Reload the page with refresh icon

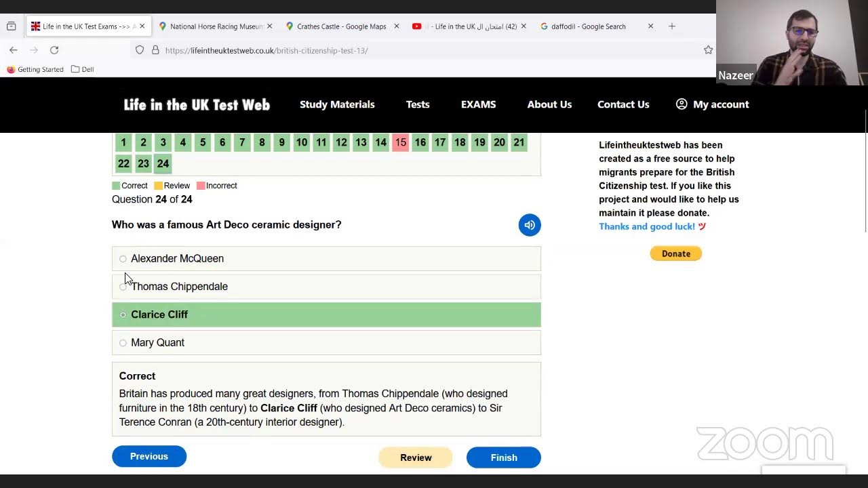pyautogui.click(x=54, y=50)
